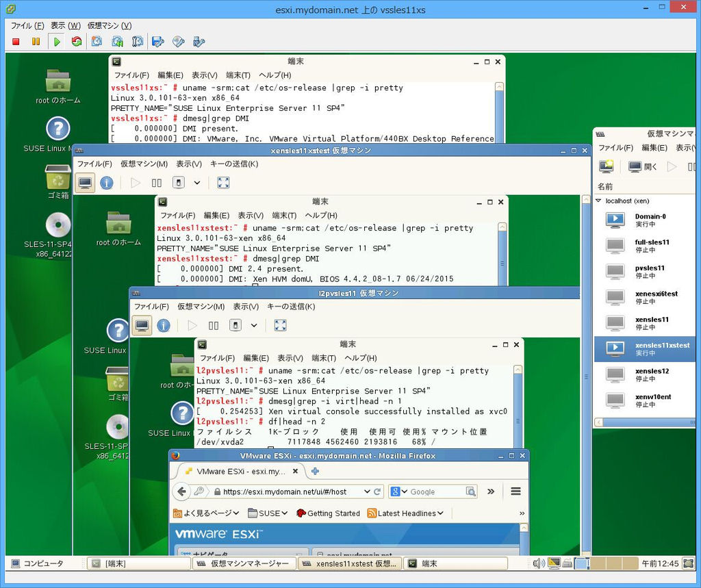Click new virtual machine icon in manager
Screen dimensions: 701x588
(x=607, y=167)
